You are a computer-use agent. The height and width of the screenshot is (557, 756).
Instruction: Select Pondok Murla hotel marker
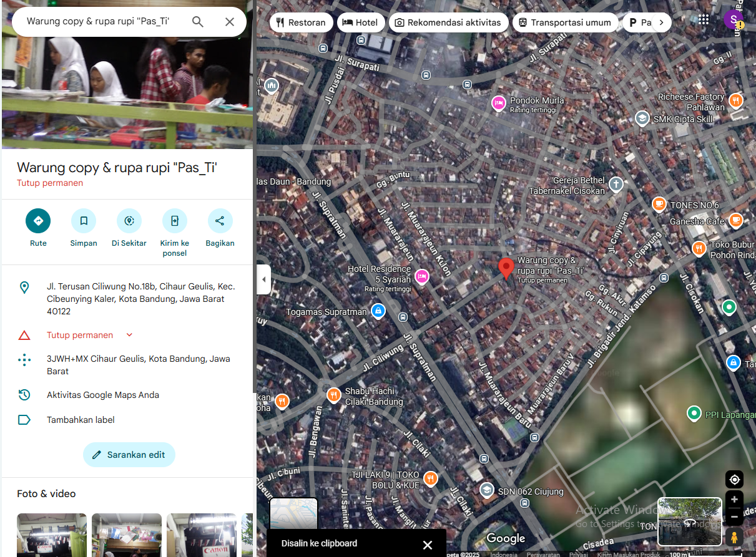pos(498,103)
